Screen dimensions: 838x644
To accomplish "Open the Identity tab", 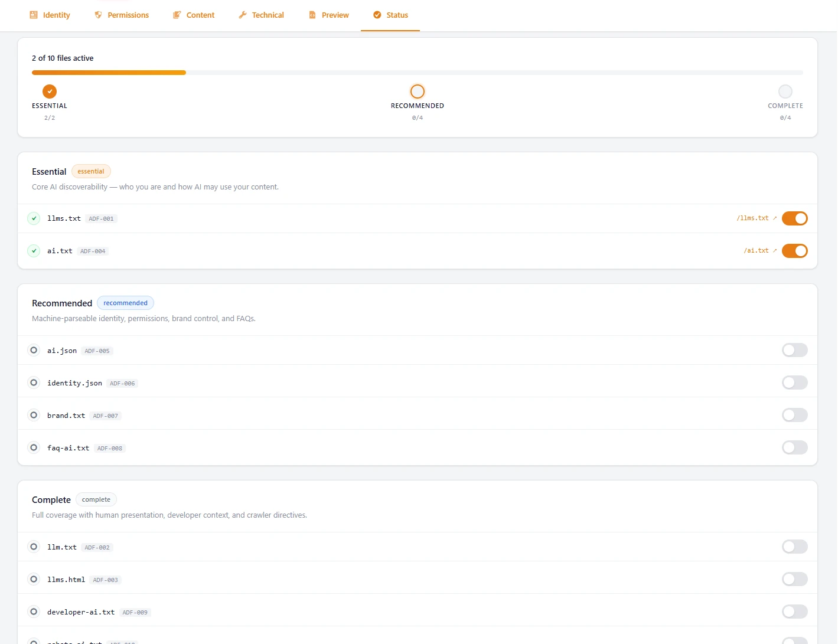I will [x=50, y=15].
